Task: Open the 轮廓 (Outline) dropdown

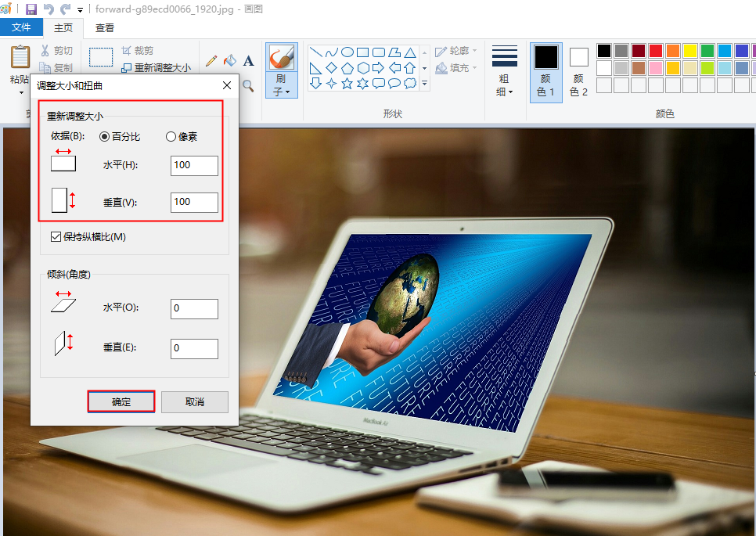Action: (455, 51)
